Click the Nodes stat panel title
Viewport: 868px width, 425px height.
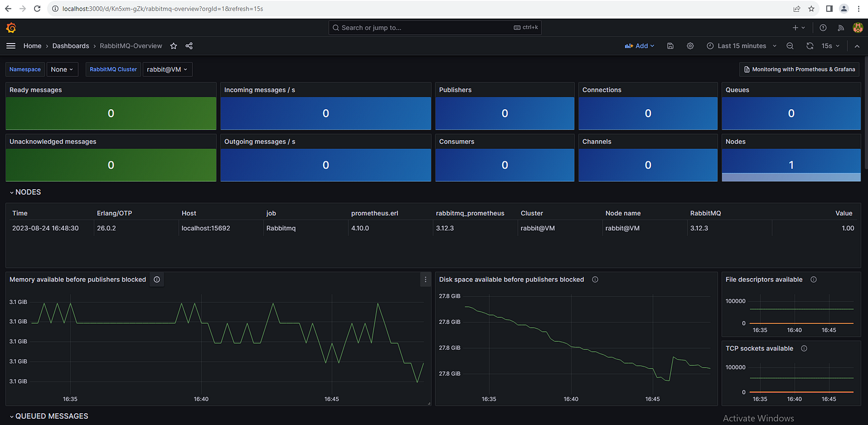pos(735,141)
